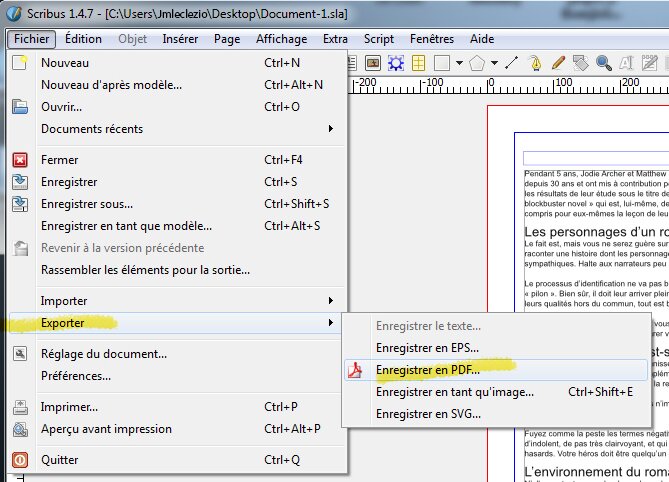The image size is (669, 482).
Task: Choose Quitter from the menu
Action: point(178,460)
